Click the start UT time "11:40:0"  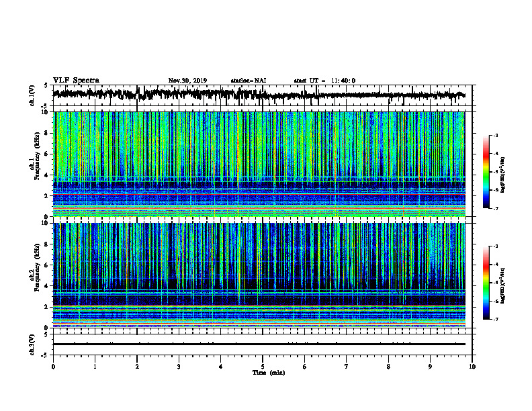click(x=343, y=81)
